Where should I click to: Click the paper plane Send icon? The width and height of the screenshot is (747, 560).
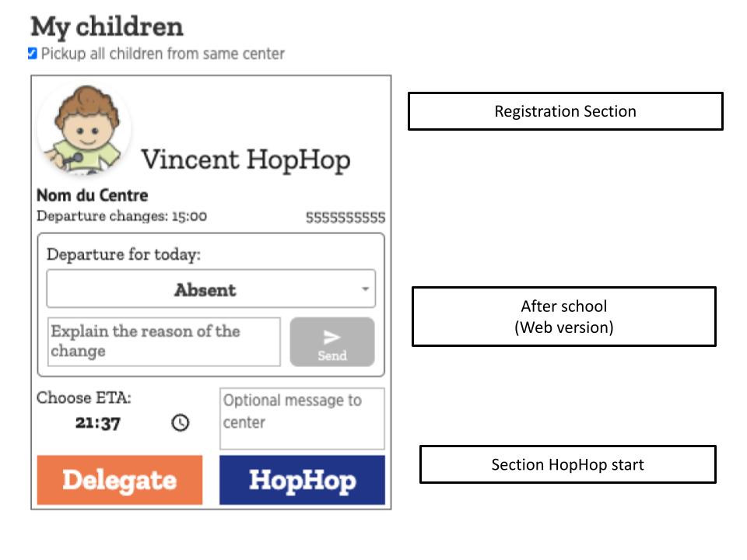point(331,337)
